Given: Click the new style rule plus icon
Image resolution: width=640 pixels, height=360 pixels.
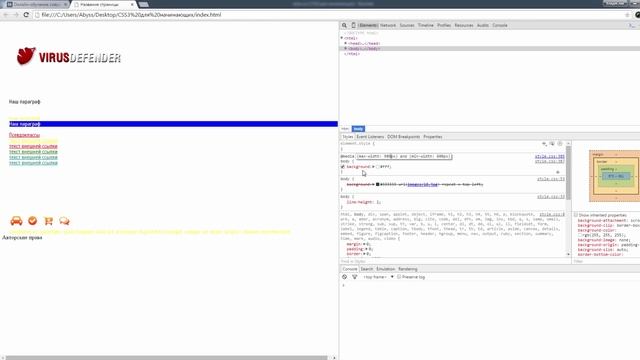Looking at the screenshot, I should click(x=544, y=144).
